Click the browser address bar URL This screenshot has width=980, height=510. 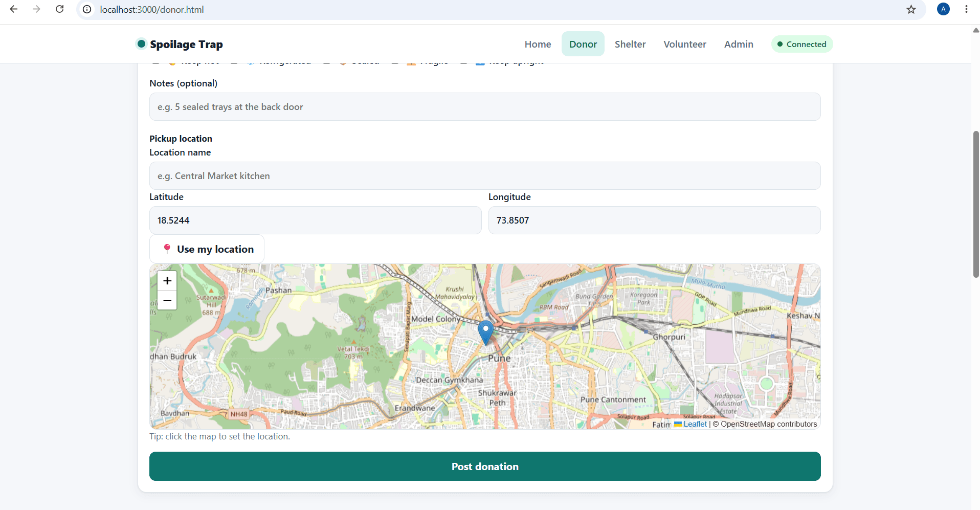point(152,10)
